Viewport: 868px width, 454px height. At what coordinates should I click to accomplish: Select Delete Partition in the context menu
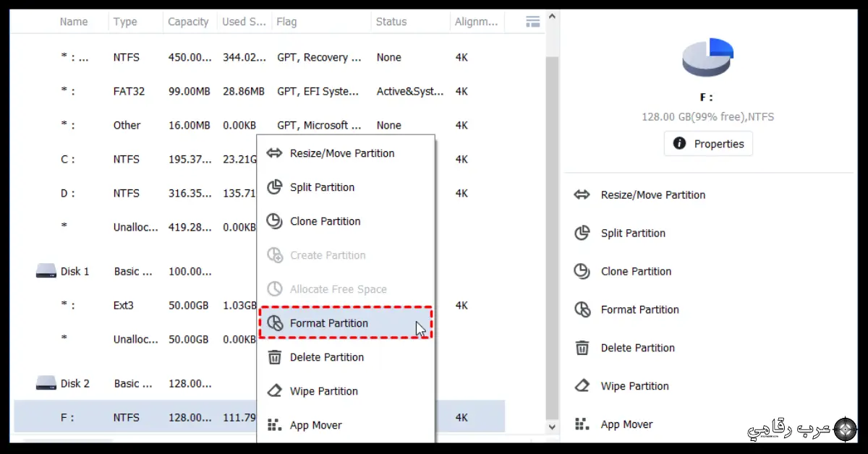[x=326, y=357]
